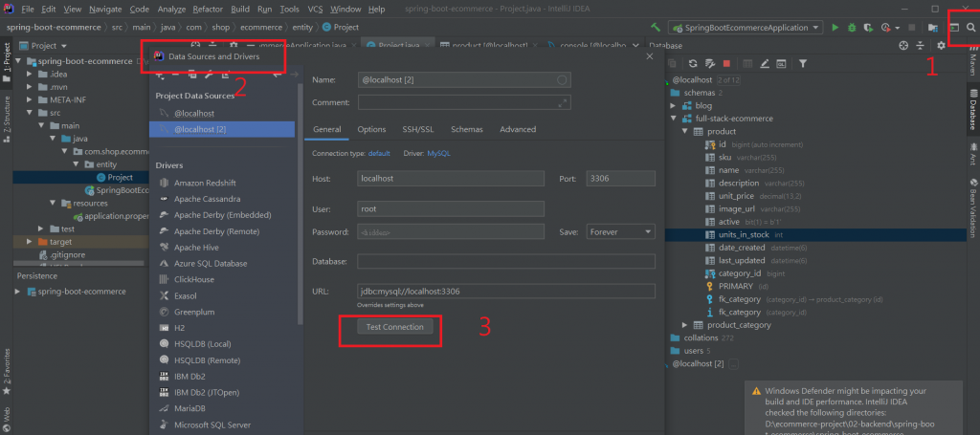Click the Filter funnel in Database toolbar
The image size is (980, 435).
803,63
